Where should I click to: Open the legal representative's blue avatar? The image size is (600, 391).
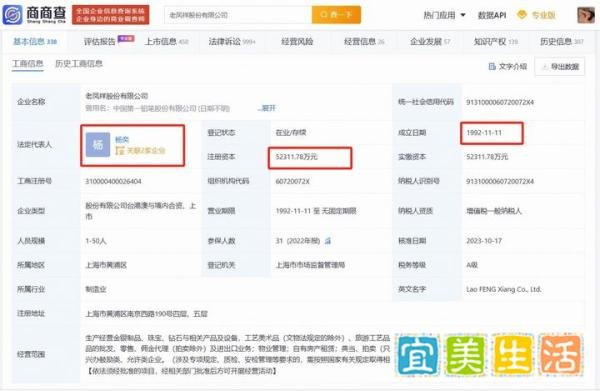coord(98,145)
